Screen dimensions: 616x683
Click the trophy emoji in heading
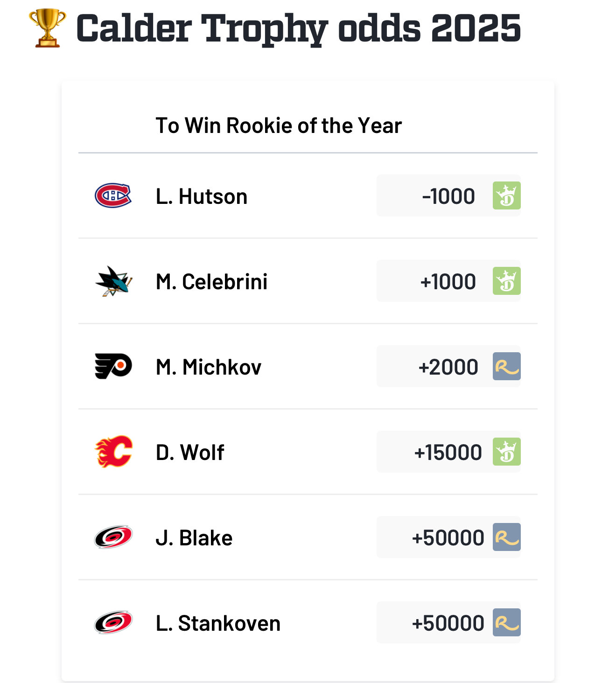[47, 28]
